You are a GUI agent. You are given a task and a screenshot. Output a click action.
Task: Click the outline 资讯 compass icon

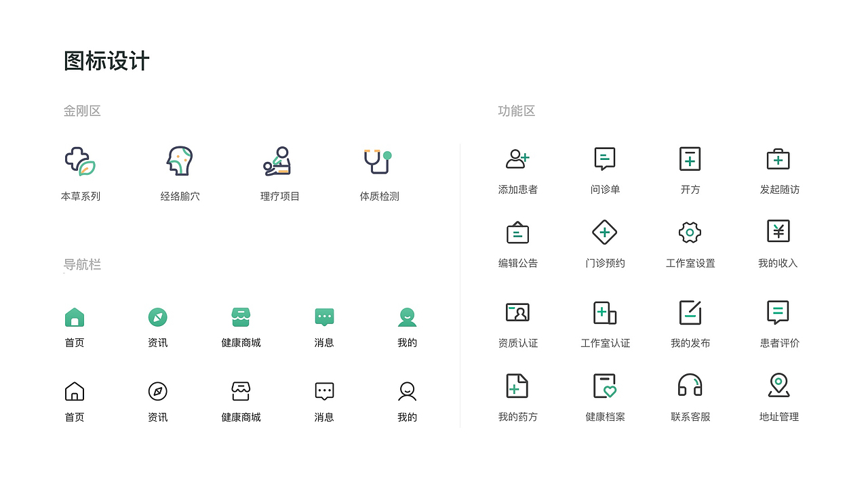tap(157, 391)
